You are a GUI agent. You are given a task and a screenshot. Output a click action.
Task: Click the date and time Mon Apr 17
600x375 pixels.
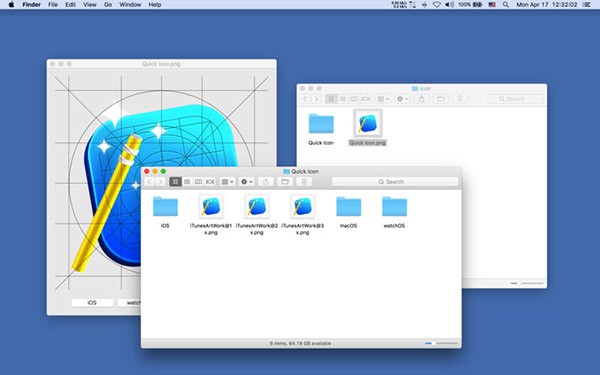tap(546, 5)
